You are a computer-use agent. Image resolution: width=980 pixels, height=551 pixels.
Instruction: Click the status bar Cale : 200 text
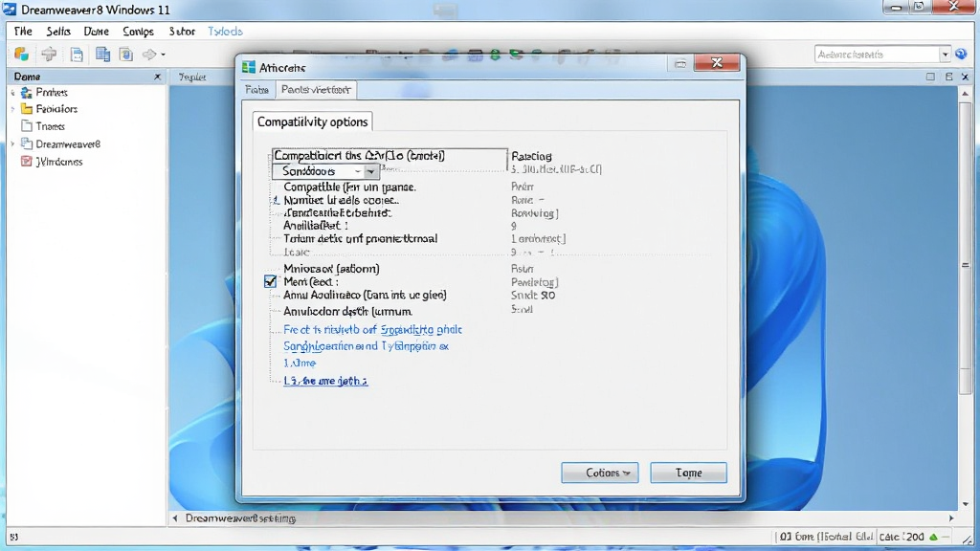point(902,537)
